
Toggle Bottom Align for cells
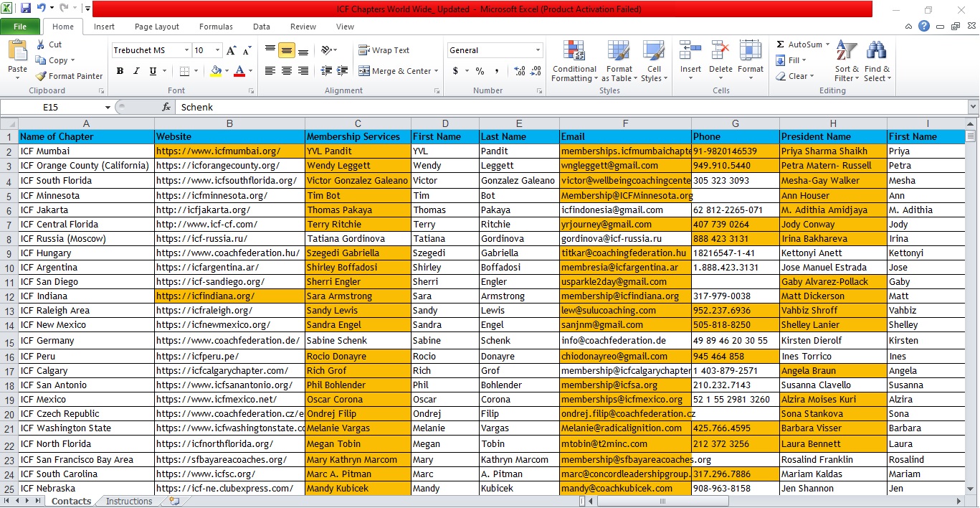tap(303, 50)
